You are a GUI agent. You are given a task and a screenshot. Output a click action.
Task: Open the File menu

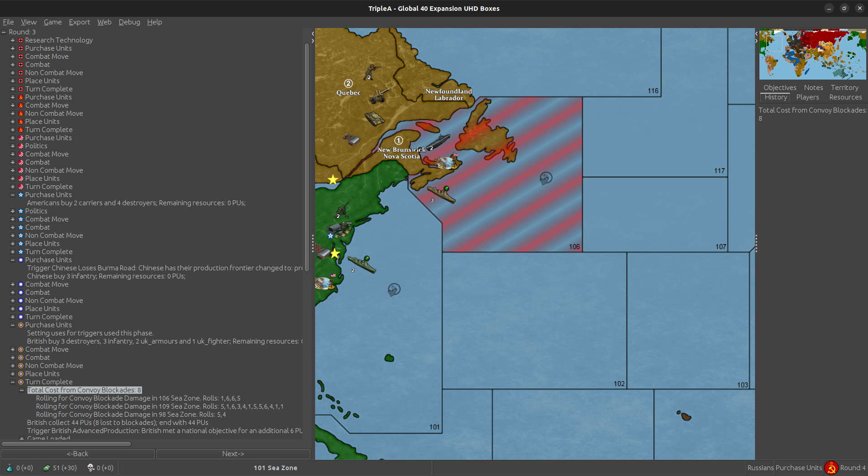pyautogui.click(x=8, y=22)
